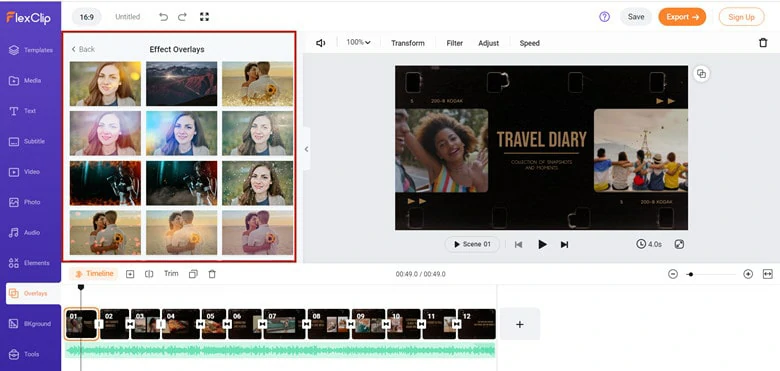The height and width of the screenshot is (371, 780).
Task: Redo the last action
Action: click(182, 17)
